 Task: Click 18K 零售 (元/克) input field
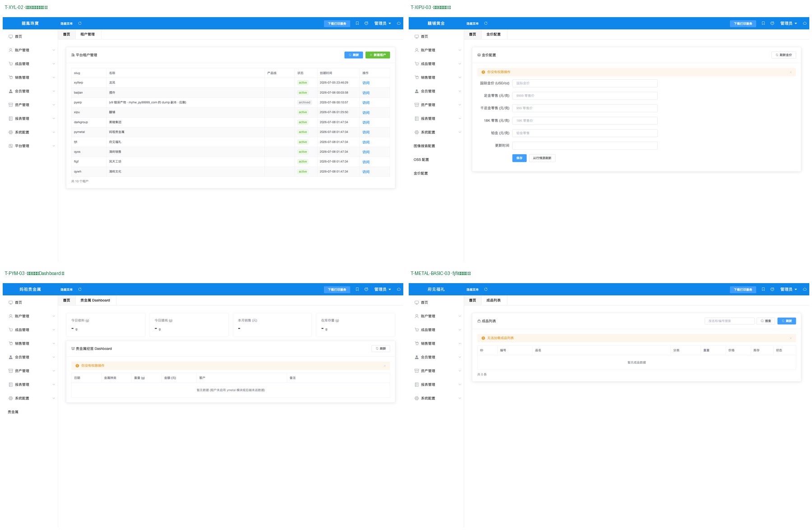[x=585, y=121]
